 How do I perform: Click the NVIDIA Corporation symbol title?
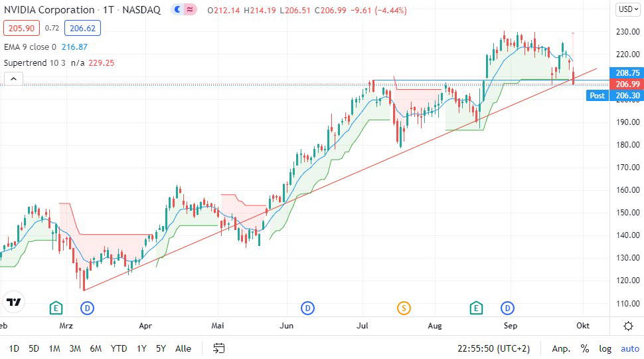pos(49,10)
